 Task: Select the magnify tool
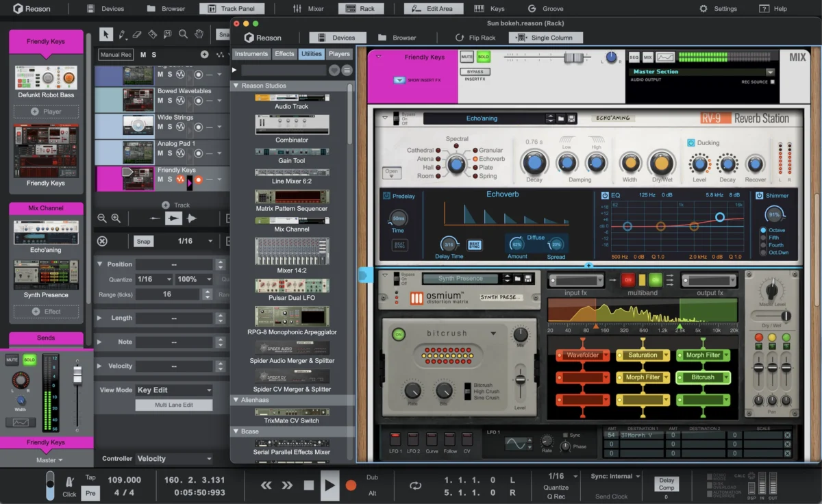183,34
